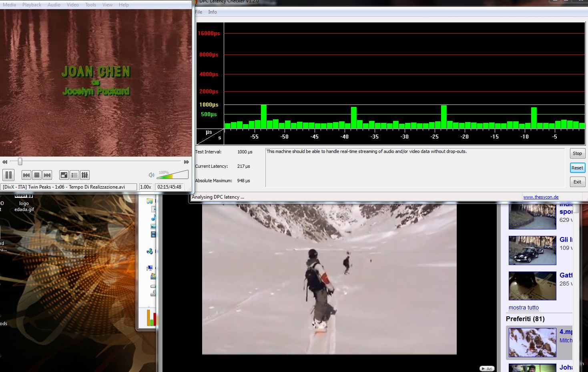Open Documents library icon in Explorer

tap(153, 209)
